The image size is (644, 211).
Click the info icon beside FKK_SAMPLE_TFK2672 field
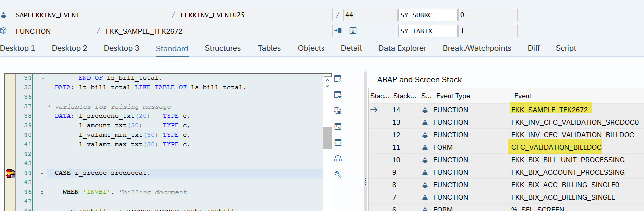tap(353, 31)
